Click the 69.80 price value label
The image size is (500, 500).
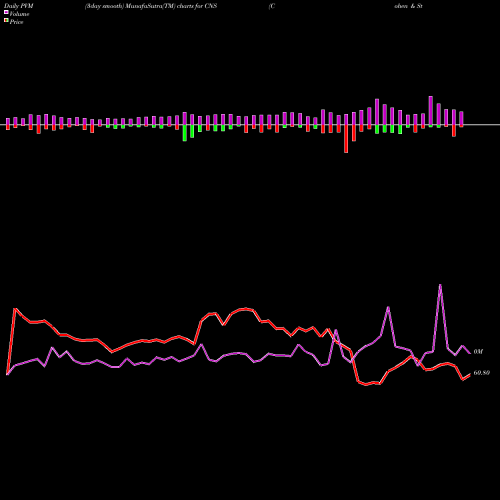[482, 373]
